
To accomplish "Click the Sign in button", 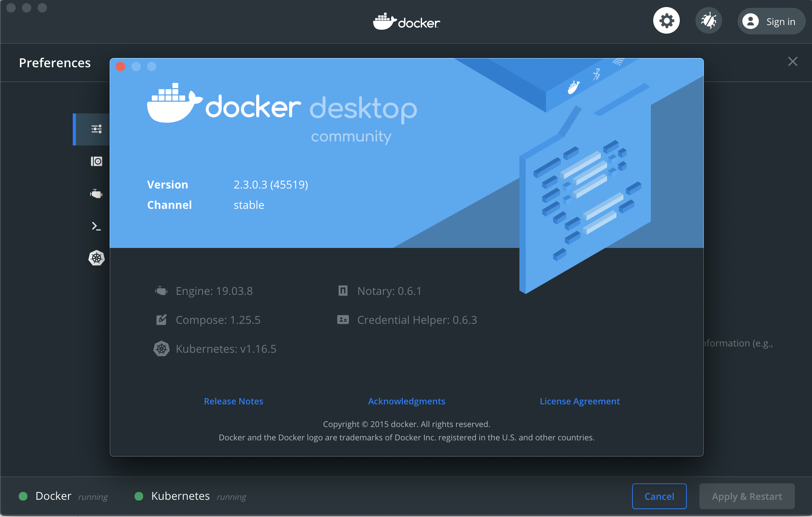I will (771, 21).
